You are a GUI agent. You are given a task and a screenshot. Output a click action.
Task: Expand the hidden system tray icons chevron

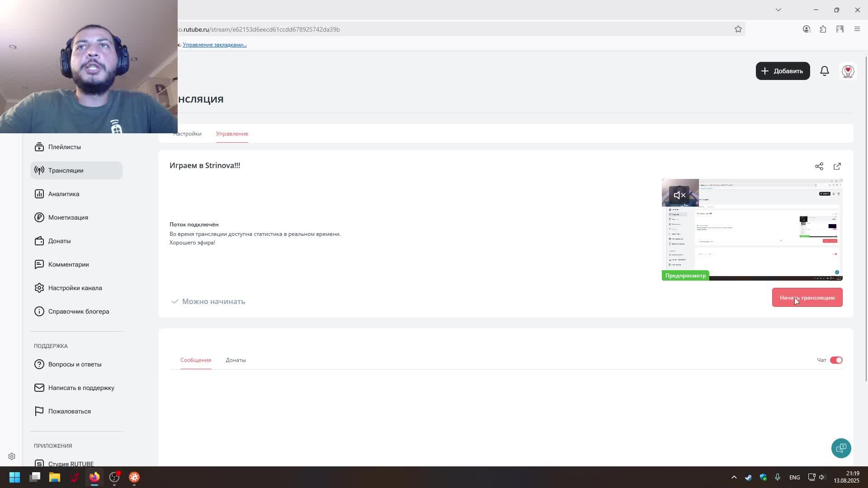[734, 477]
